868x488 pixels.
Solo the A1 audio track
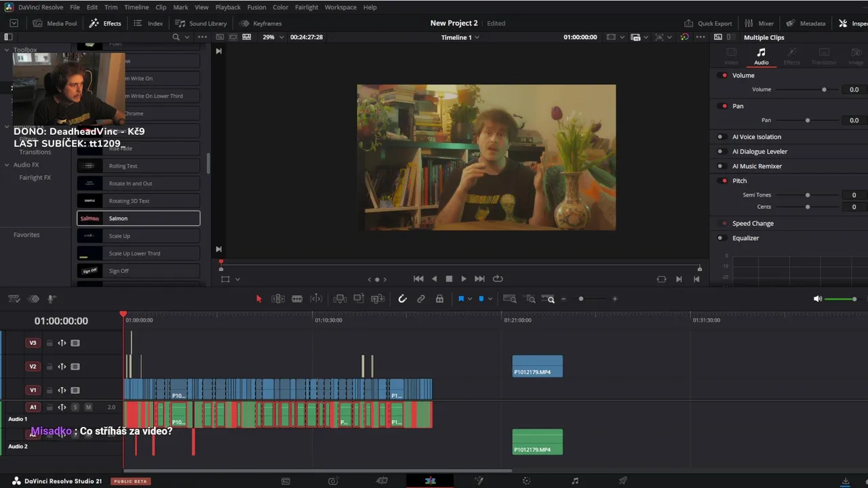pyautogui.click(x=75, y=407)
